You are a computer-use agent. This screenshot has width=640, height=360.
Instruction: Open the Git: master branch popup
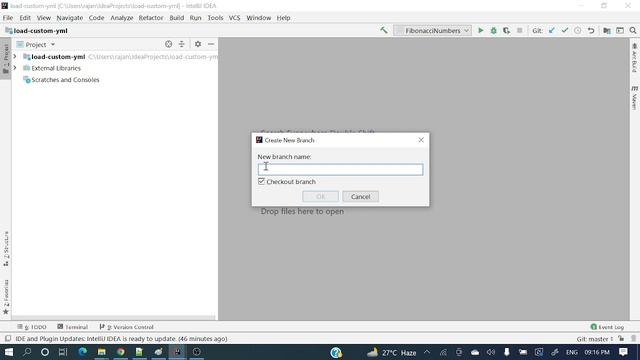coord(595,339)
